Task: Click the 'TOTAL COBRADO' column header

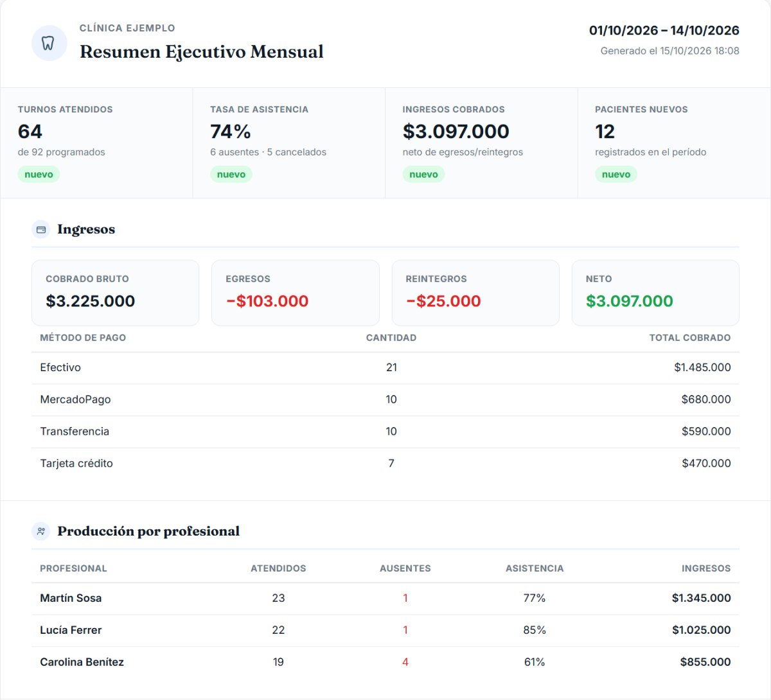Action: click(x=690, y=338)
